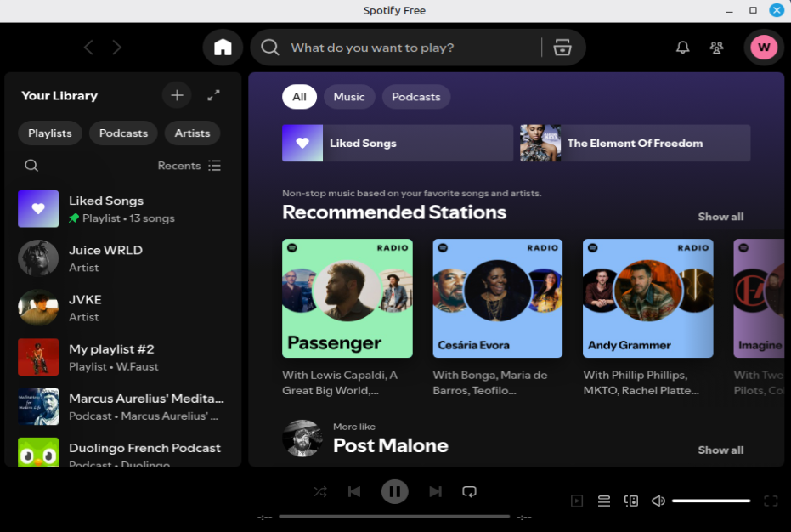791x532 pixels.
Task: Filter library by Playlists
Action: coord(50,133)
